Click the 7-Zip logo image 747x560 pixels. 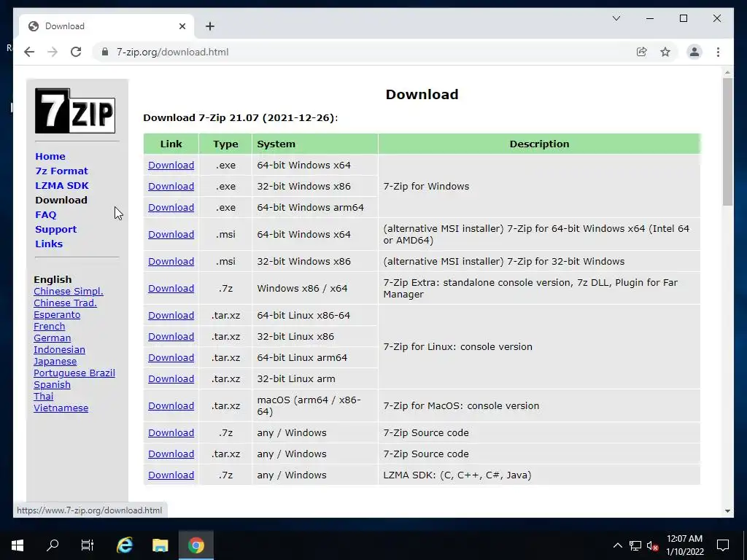coord(75,111)
